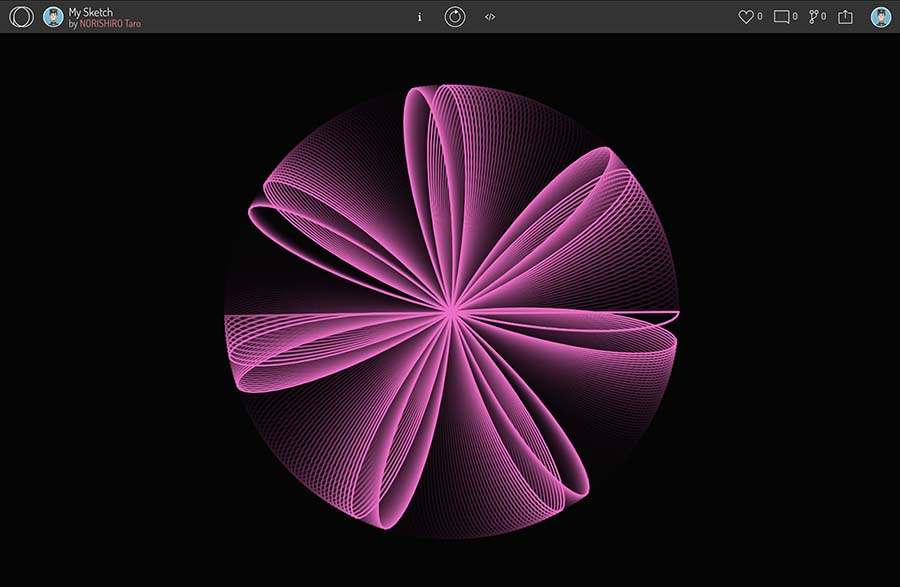Image resolution: width=900 pixels, height=587 pixels.
Task: Share the sketch with the share icon
Action: coord(845,17)
